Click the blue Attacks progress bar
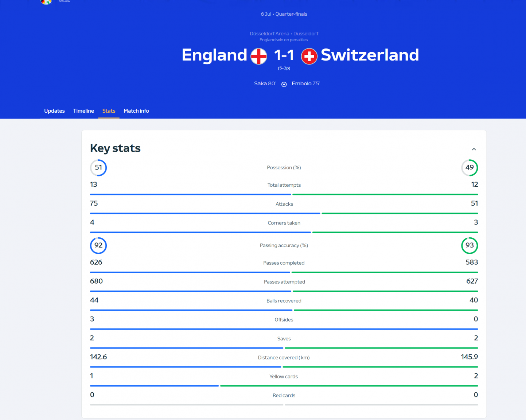 [205, 213]
